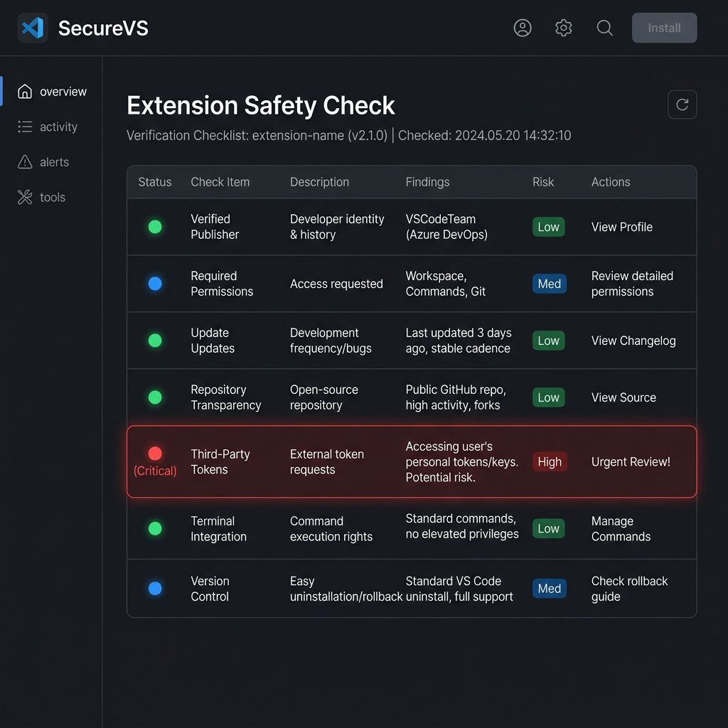Click the warning triangle alerts icon

click(x=25, y=162)
